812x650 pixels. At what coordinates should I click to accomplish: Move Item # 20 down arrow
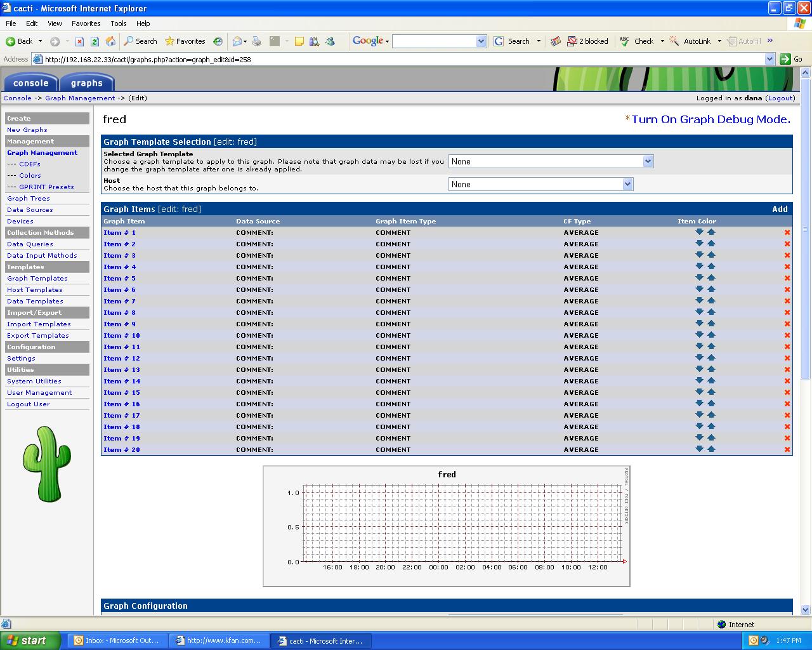click(x=699, y=449)
